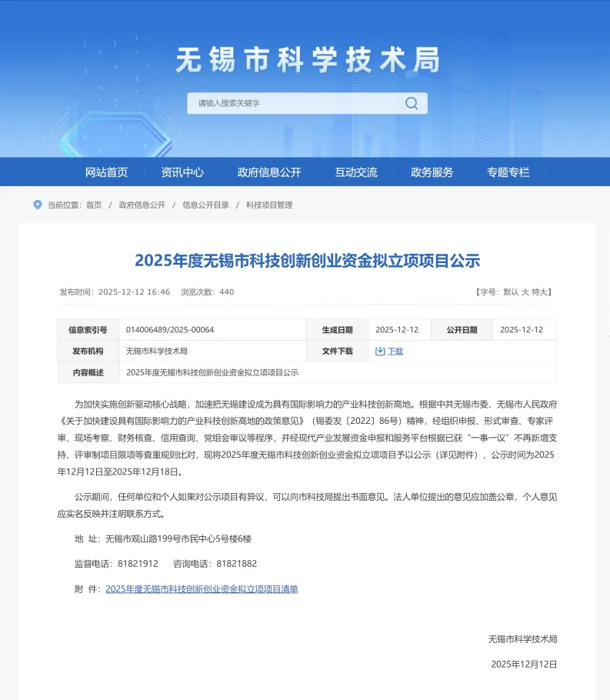This screenshot has height=700, width=610.
Task: Go to 信息公开目录 in the breadcrumb
Action: pyautogui.click(x=205, y=205)
